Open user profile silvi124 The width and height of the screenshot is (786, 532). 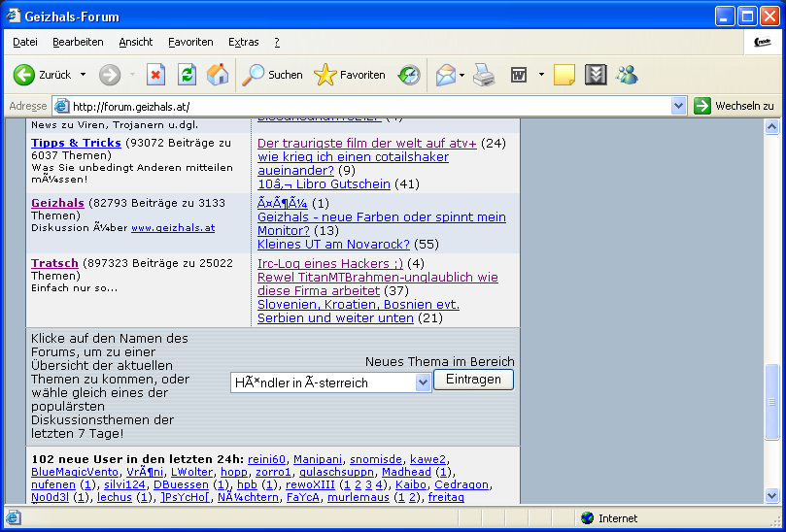(x=124, y=484)
